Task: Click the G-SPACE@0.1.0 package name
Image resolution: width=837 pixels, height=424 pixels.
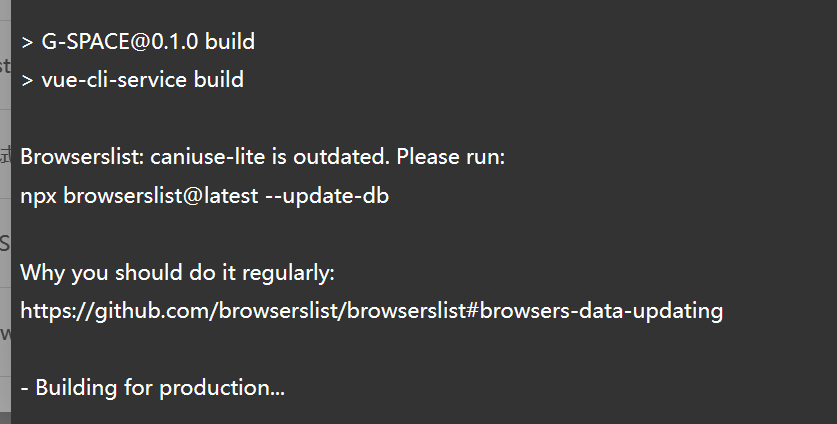Action: [x=120, y=42]
